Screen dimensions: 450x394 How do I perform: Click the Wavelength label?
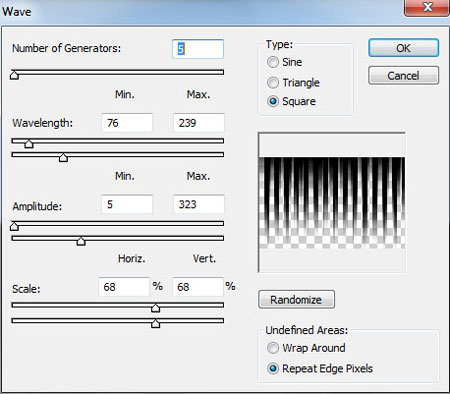(x=43, y=123)
